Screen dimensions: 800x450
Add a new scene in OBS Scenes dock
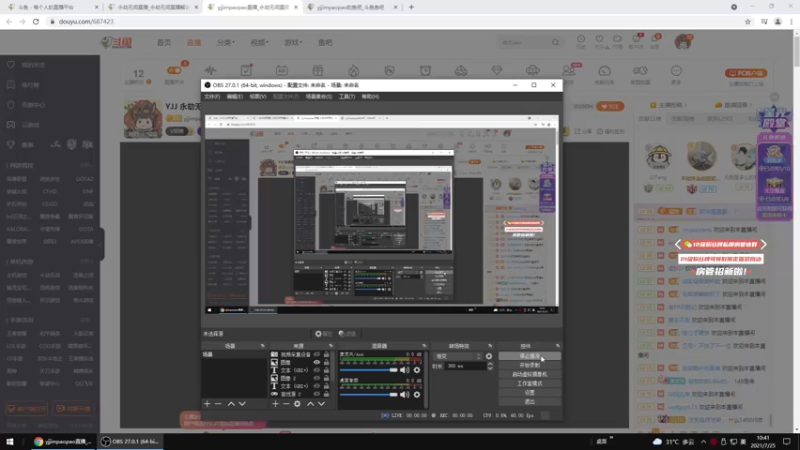click(x=207, y=404)
